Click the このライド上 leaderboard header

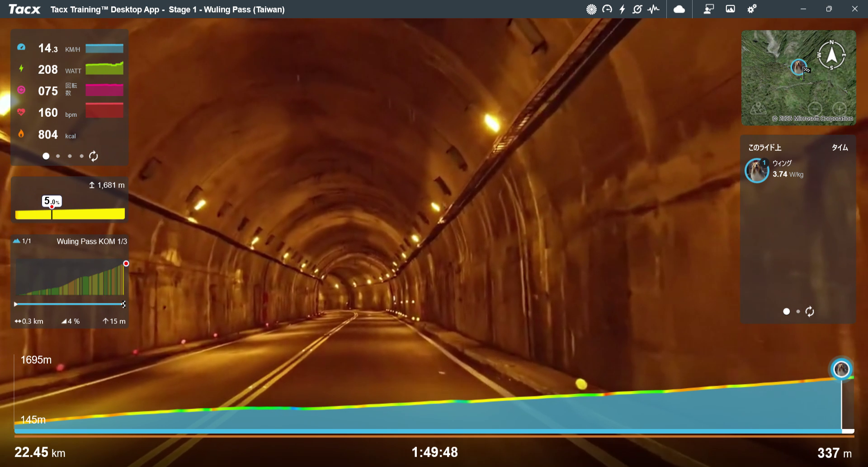point(764,148)
